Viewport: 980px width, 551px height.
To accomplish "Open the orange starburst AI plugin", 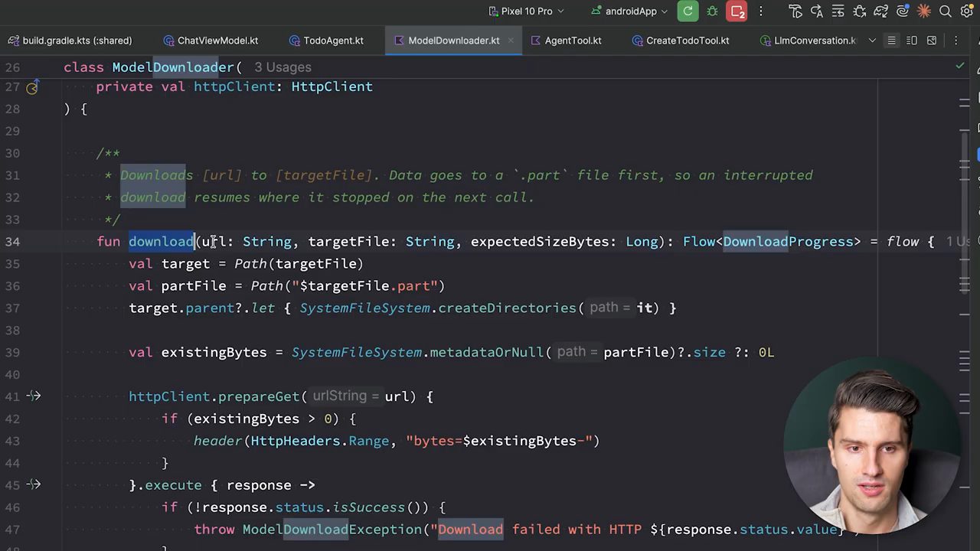I will [x=924, y=11].
